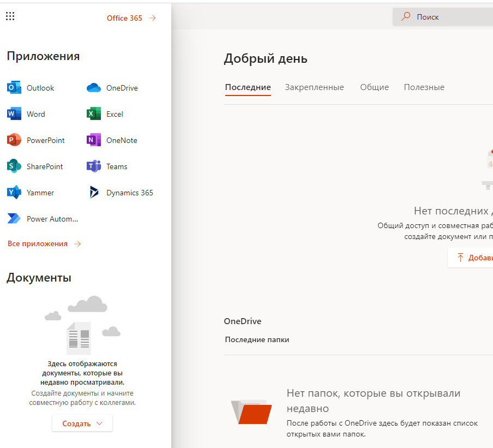Open the Общие tab
The height and width of the screenshot is (448, 493).
[375, 87]
